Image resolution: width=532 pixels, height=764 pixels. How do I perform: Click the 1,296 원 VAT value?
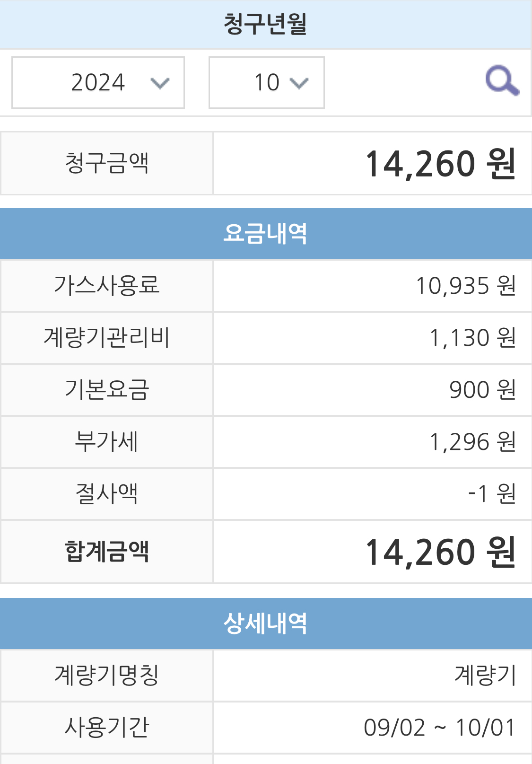point(472,442)
